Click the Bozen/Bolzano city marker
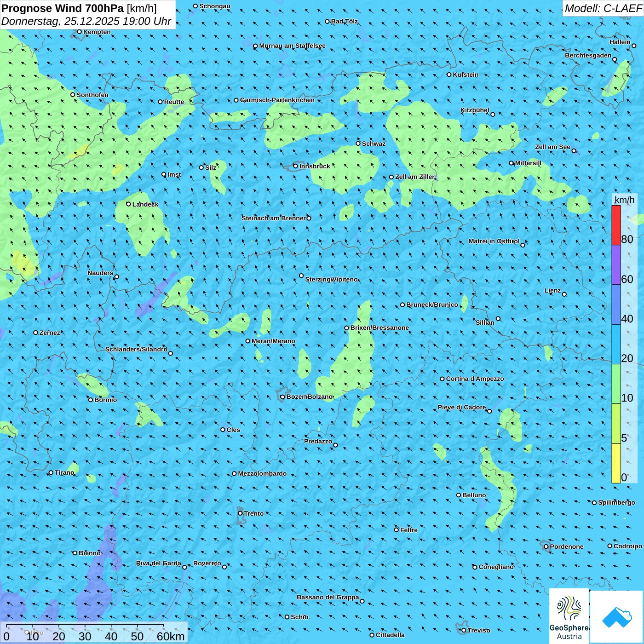Viewport: 644px width, 644px height. click(x=282, y=397)
